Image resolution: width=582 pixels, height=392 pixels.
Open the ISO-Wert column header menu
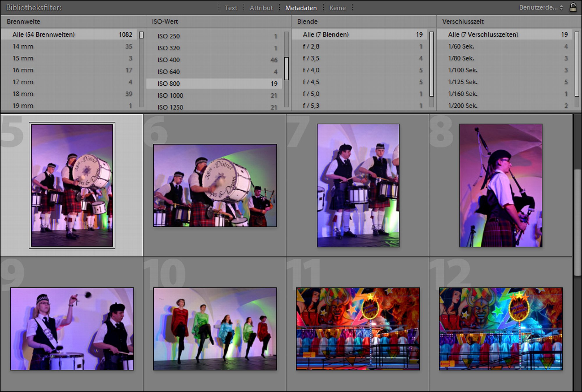coord(165,22)
